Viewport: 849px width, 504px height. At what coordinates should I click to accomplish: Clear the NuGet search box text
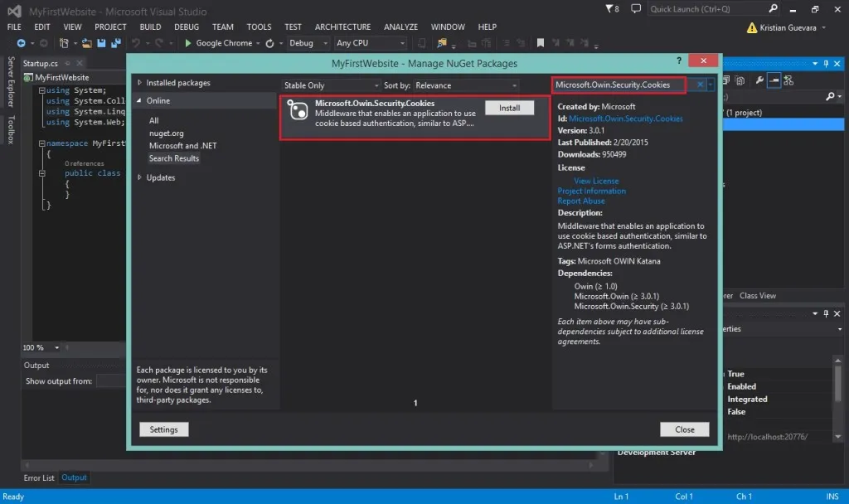click(x=700, y=85)
